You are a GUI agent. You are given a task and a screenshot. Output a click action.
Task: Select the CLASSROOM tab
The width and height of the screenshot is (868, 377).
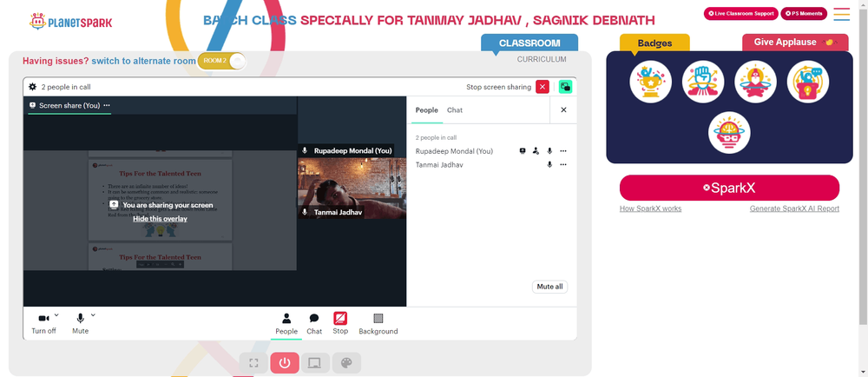click(529, 43)
